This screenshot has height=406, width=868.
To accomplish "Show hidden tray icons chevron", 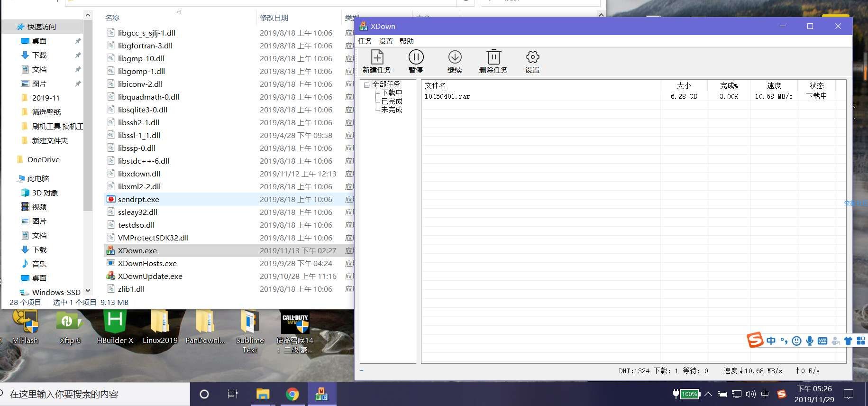I will (708, 394).
